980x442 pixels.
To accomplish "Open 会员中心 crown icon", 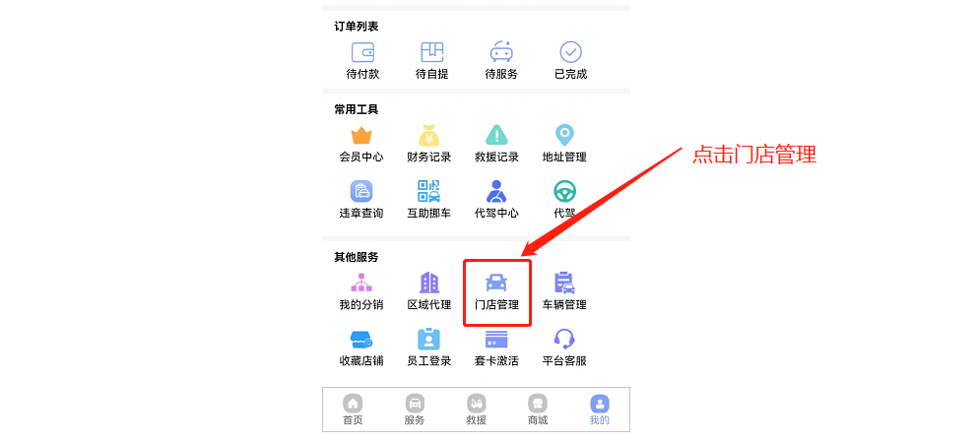I will coord(361,136).
